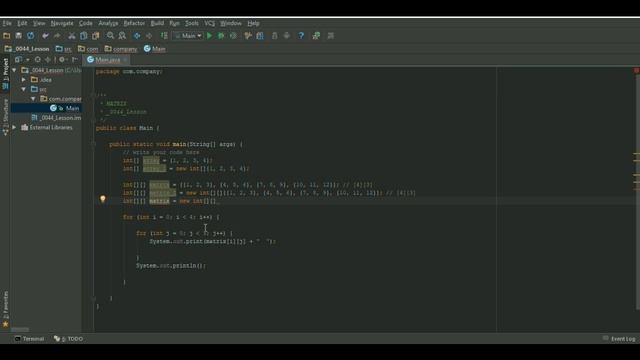Expand the External Libraries node
Image resolution: width=640 pixels, height=360 pixels.
(x=15, y=127)
